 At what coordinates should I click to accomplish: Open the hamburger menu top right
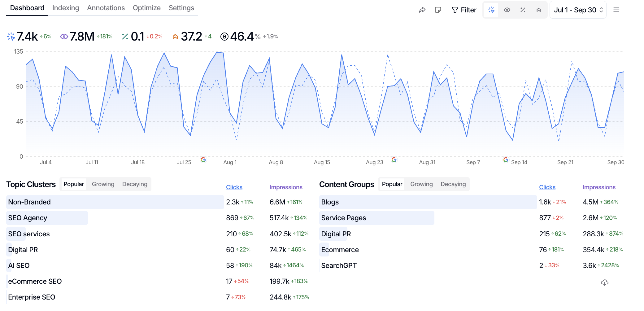click(x=616, y=10)
